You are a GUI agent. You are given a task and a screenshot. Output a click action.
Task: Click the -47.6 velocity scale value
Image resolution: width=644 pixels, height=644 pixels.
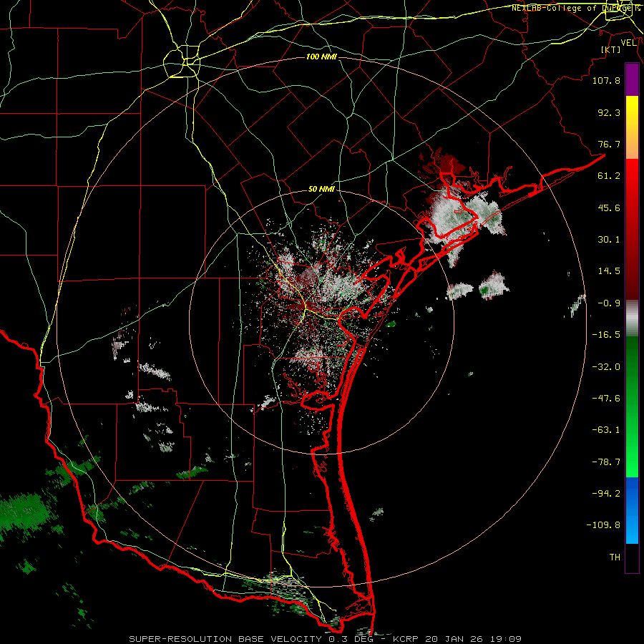point(606,399)
